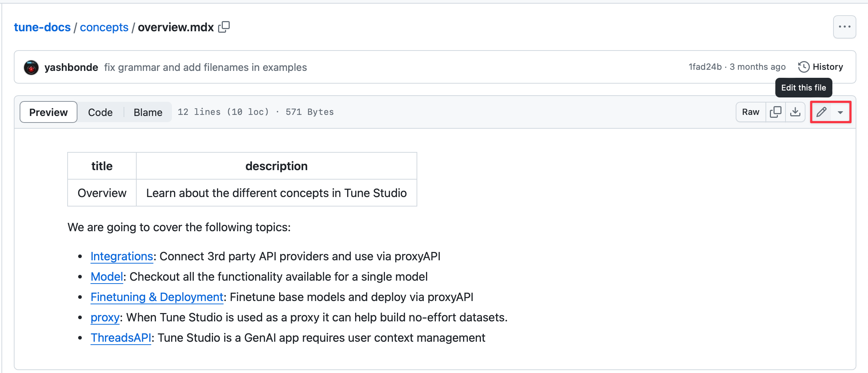Open the ThreadsAPI link
This screenshot has width=868, height=373.
tap(121, 338)
